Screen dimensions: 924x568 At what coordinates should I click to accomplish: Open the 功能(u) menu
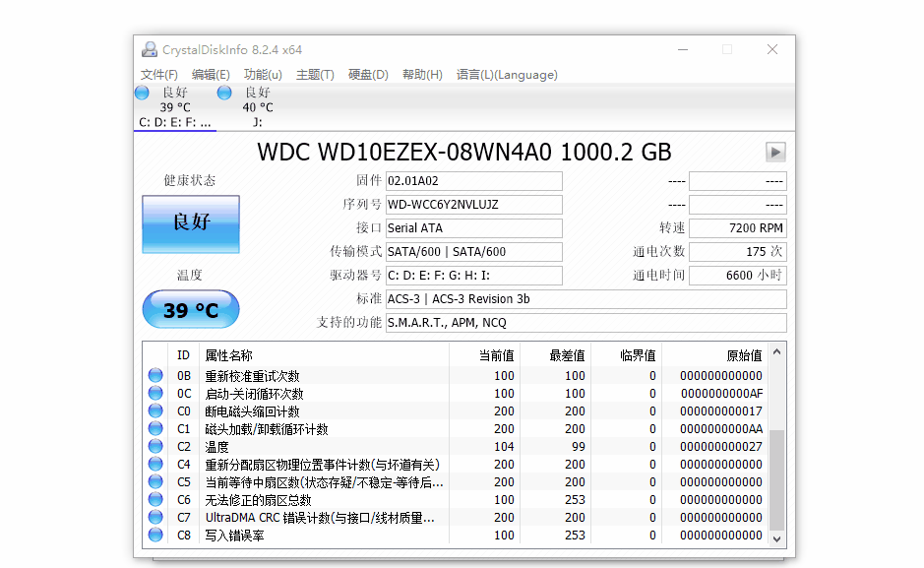[x=263, y=75]
